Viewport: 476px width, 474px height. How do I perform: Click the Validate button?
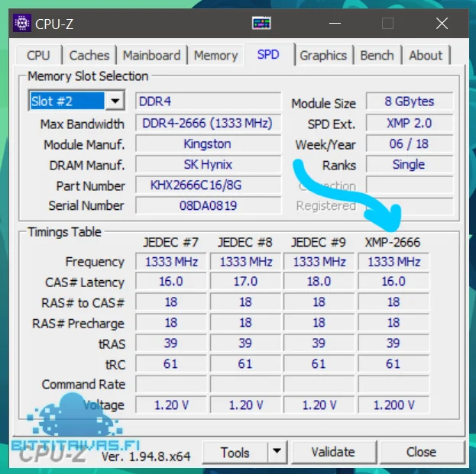tap(333, 452)
